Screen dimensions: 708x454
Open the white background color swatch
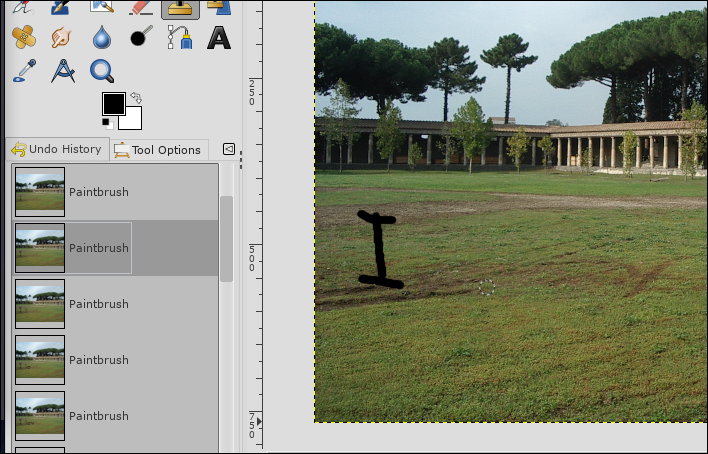[134, 121]
